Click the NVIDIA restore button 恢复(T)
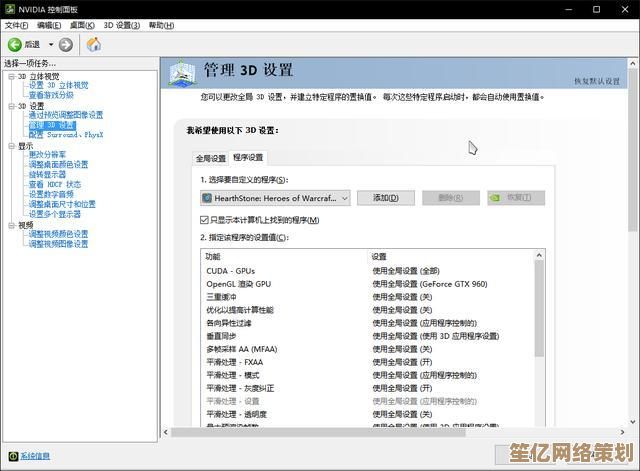The image size is (640, 471). coord(516,198)
